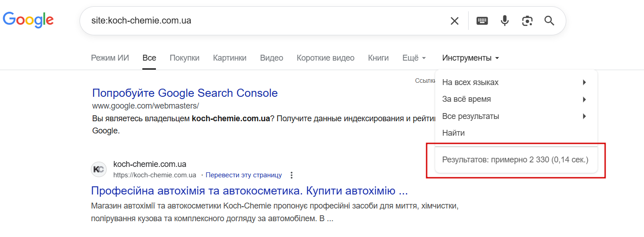This screenshot has height=237, width=644.
Task: Switch to the "Покупки" tab
Action: pyautogui.click(x=184, y=58)
